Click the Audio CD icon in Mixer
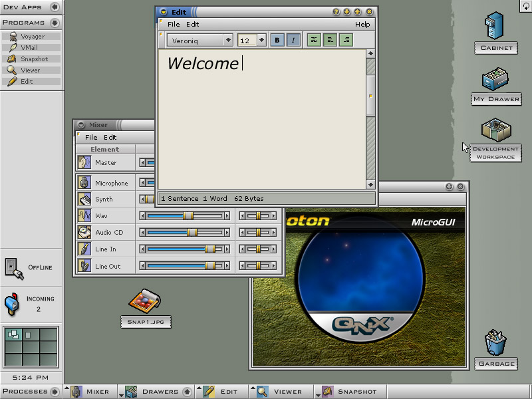 point(84,232)
